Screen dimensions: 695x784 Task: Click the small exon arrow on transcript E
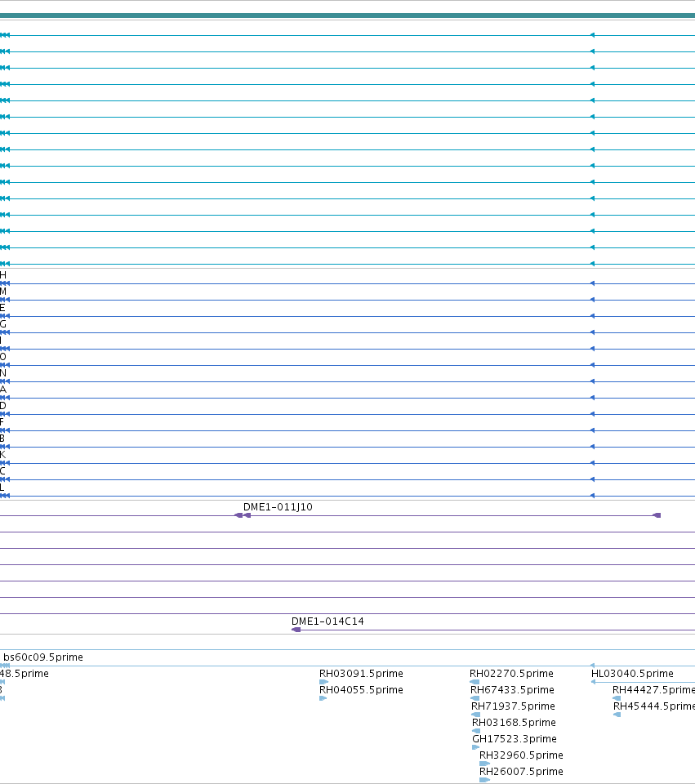(x=592, y=316)
